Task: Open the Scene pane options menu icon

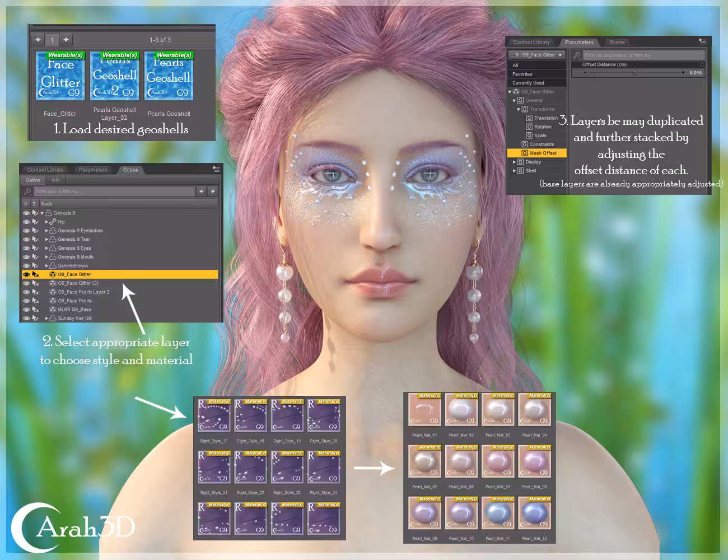Action: 217,169
